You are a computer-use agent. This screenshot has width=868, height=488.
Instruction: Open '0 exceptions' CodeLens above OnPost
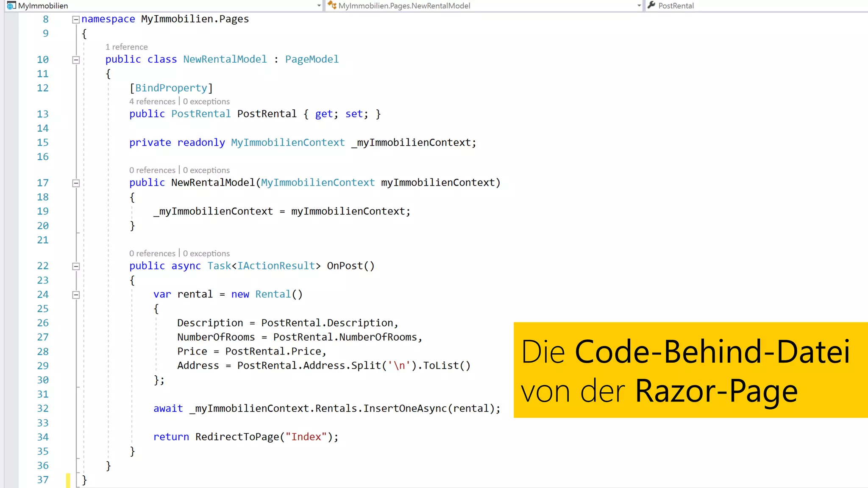(x=206, y=253)
